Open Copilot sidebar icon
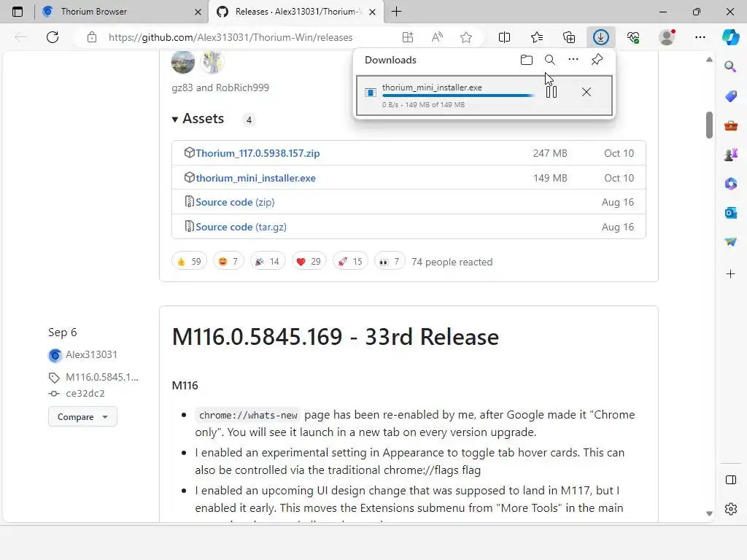Screen dimensions: 747x560 click(731, 37)
